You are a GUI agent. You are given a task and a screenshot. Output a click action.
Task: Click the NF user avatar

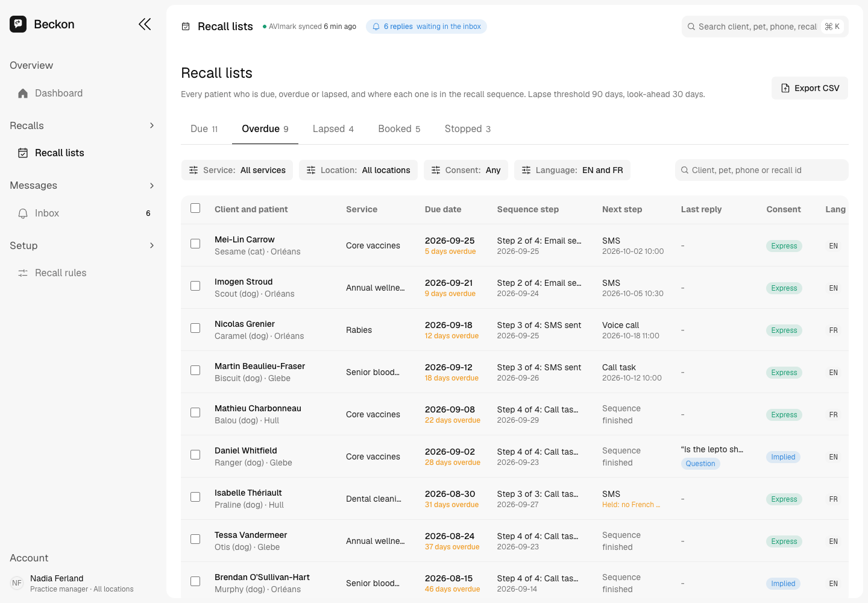click(x=17, y=583)
